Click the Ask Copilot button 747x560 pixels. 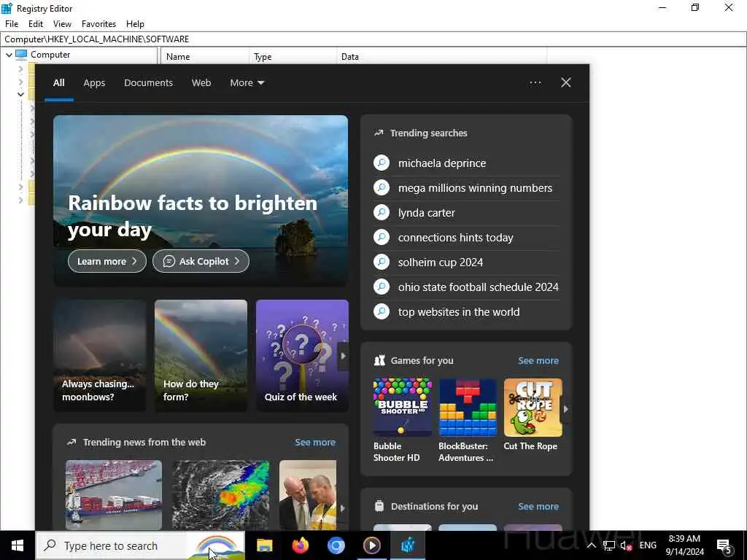pos(201,262)
